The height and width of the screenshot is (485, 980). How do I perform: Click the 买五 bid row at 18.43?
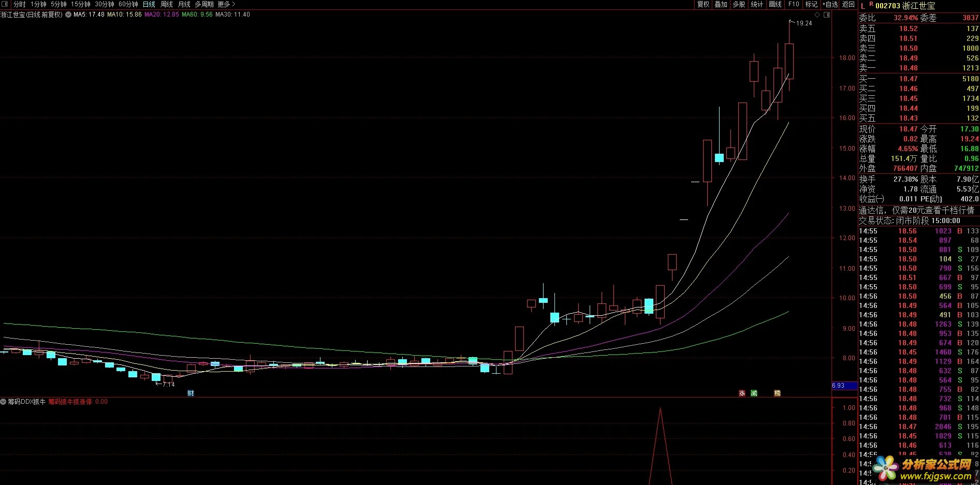point(919,119)
